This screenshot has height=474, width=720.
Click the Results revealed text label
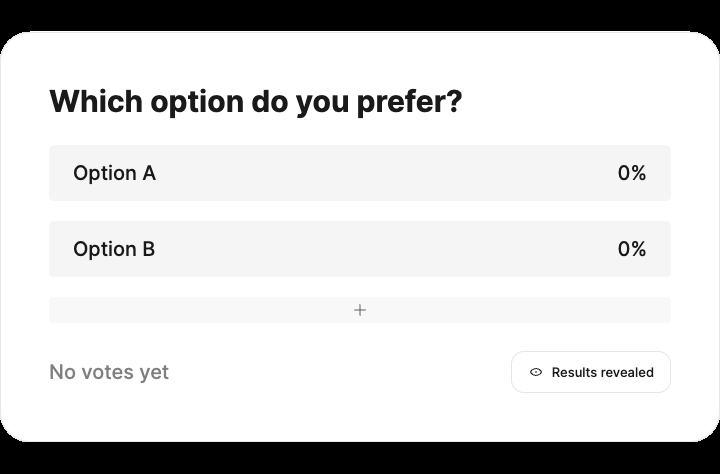point(602,372)
